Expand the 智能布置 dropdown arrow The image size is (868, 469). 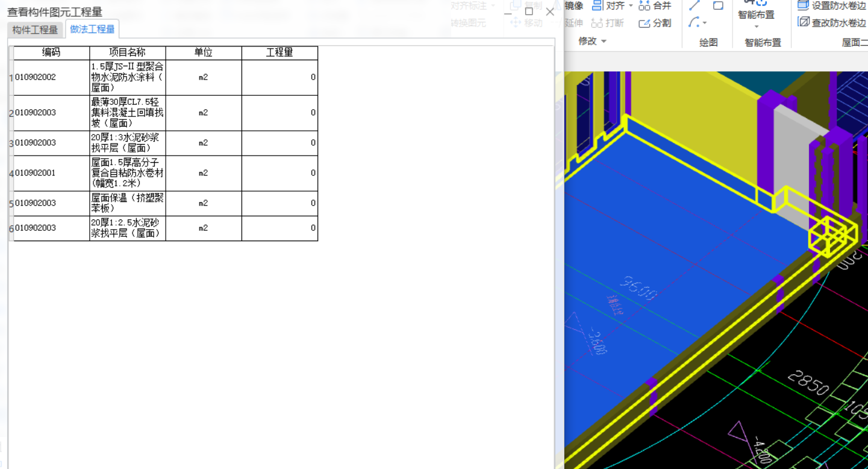tap(757, 26)
